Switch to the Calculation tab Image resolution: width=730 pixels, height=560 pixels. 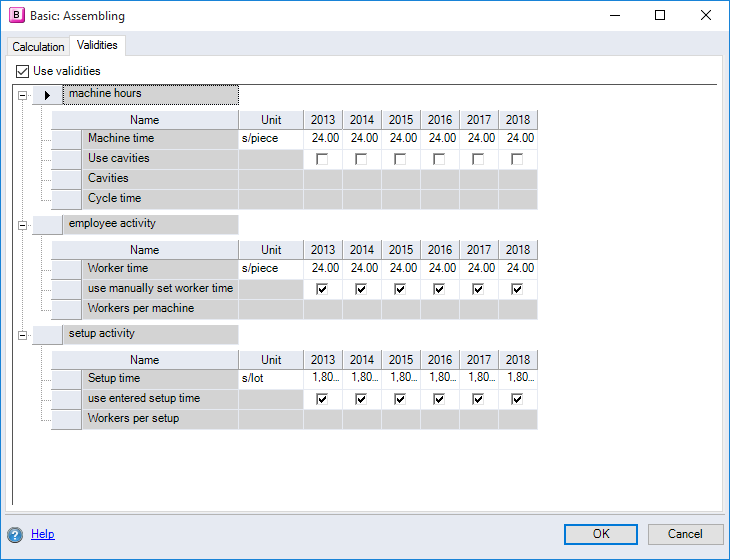point(38,47)
